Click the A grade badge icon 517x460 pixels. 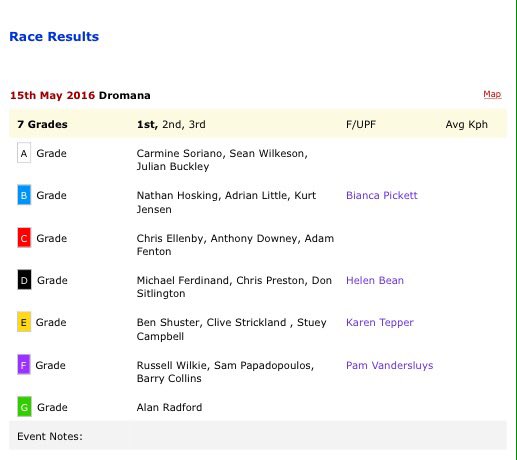(24, 153)
